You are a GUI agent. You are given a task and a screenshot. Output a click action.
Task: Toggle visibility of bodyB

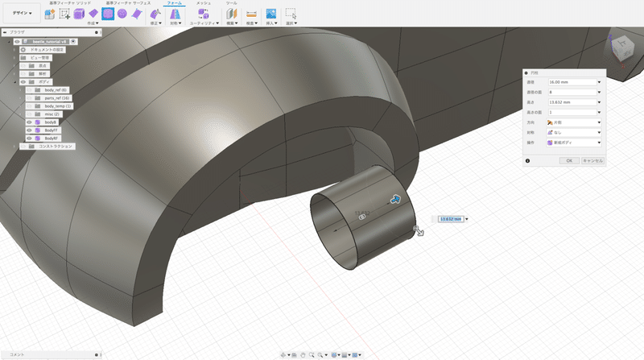tap(30, 122)
